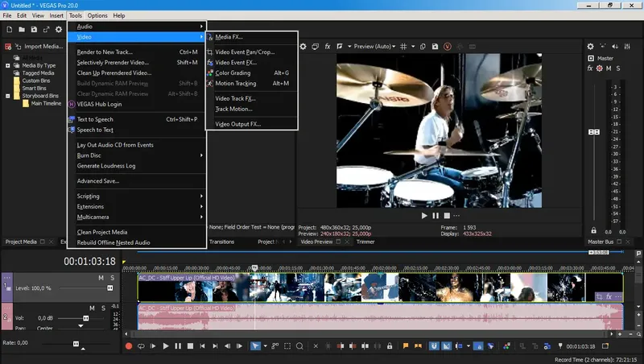The height and width of the screenshot is (364, 644).
Task: Open VEGAS Hub Login
Action: 98,104
